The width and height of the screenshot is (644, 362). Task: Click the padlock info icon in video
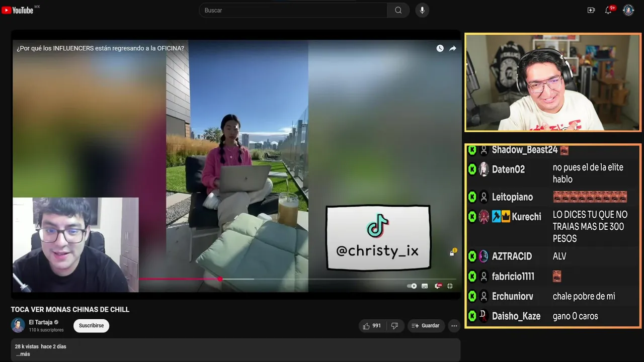[x=452, y=252]
